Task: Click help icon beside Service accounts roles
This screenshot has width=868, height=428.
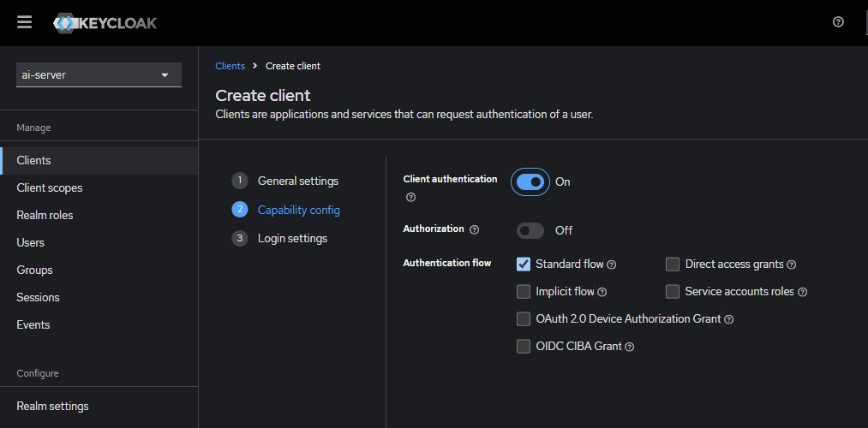Action: [x=802, y=292]
